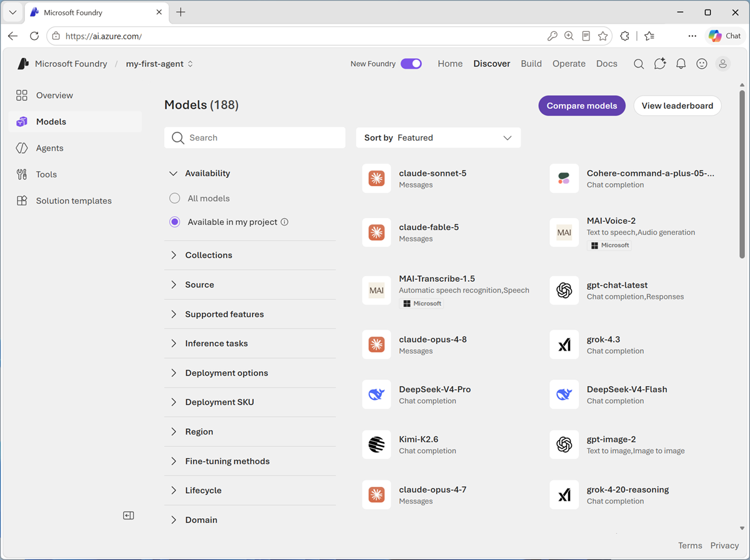Open the Sort by Featured dropdown
Viewport: 750px width, 560px height.
click(x=438, y=137)
